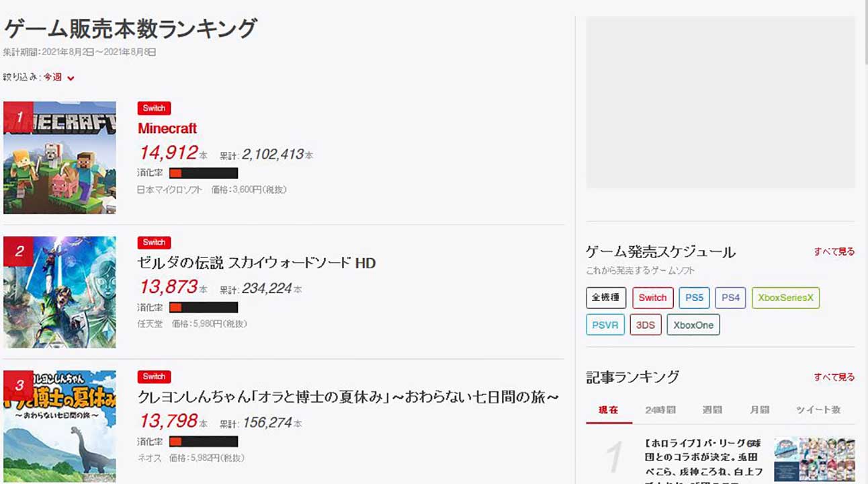The width and height of the screenshot is (868, 484).
Task: Click the XboxSeriesX platform badge
Action: [785, 298]
